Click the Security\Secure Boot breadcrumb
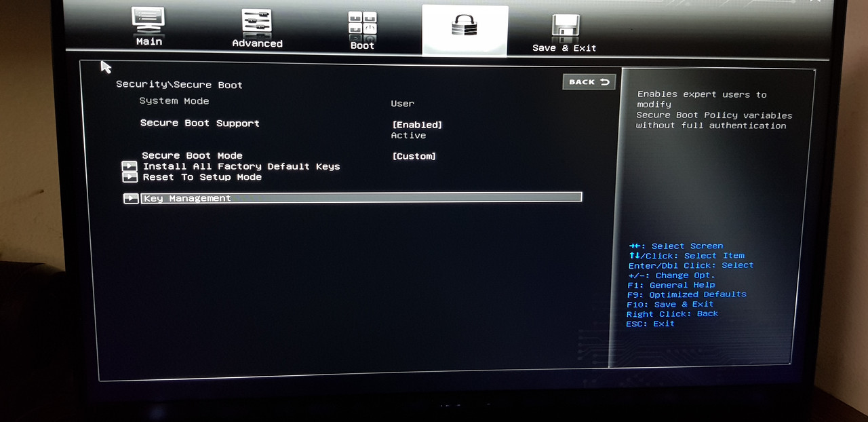The width and height of the screenshot is (868, 422). (179, 85)
